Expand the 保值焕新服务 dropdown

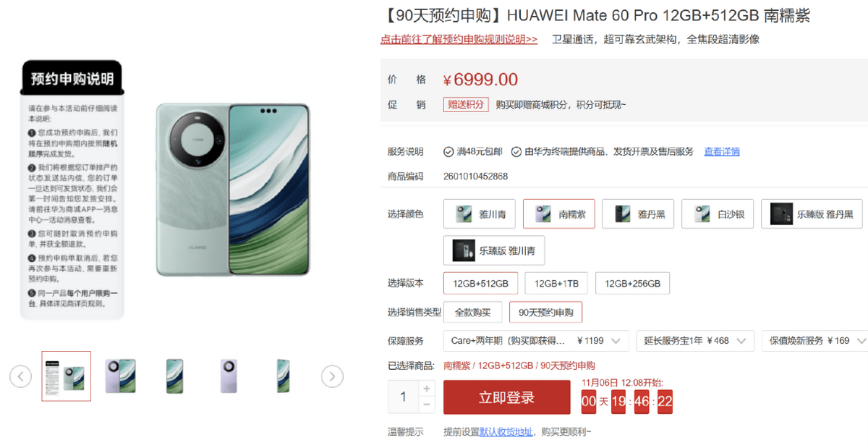coord(815,341)
